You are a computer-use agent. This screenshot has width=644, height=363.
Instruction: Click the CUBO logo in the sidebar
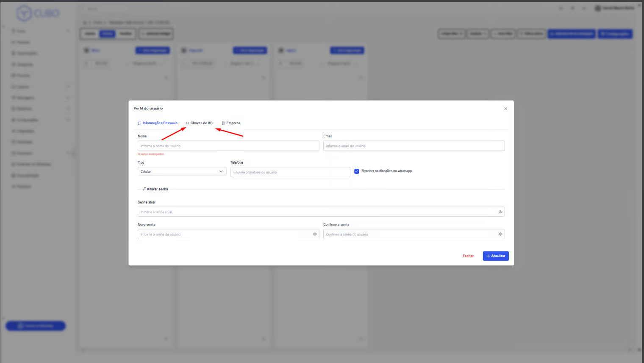(x=37, y=14)
